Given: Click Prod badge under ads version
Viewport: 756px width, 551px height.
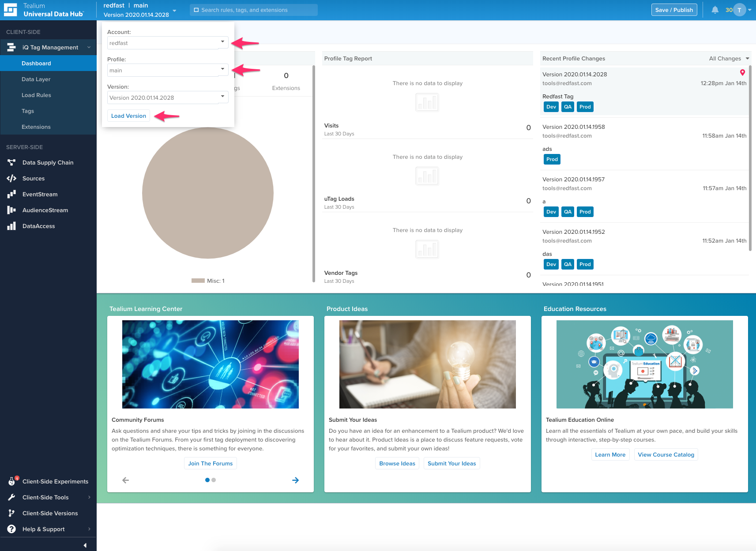Looking at the screenshot, I should [552, 159].
